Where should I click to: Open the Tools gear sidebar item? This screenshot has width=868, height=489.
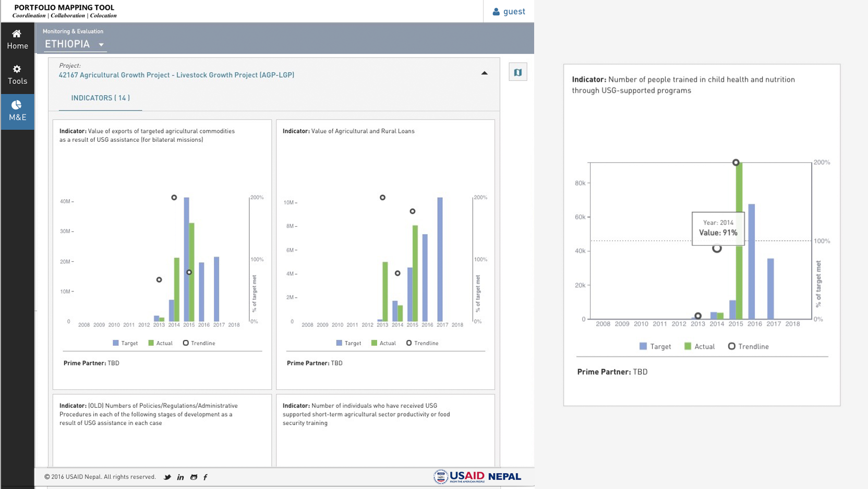point(17,75)
